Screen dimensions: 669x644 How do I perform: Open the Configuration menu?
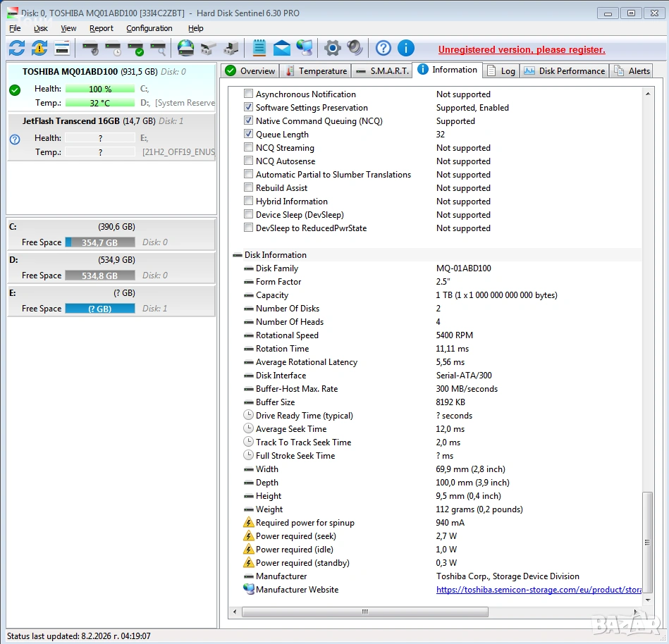pos(149,28)
